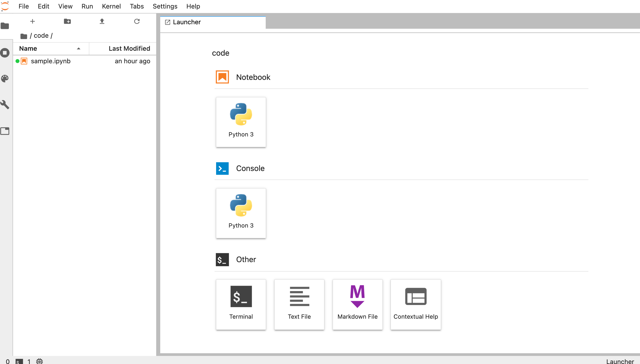Launch a Python 3 notebook
640x364 pixels.
click(241, 122)
